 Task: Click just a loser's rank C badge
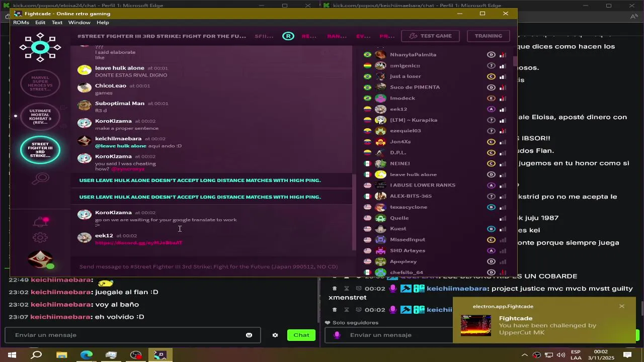pyautogui.click(x=492, y=76)
